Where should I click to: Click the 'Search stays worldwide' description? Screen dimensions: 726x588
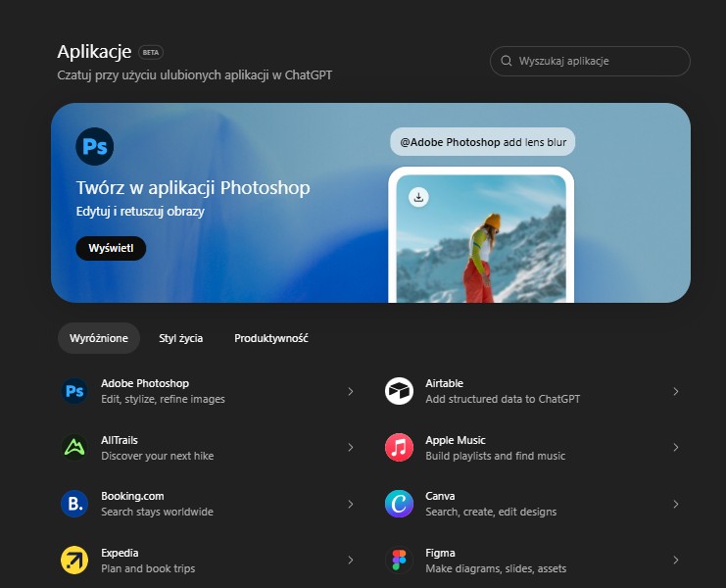point(158,513)
